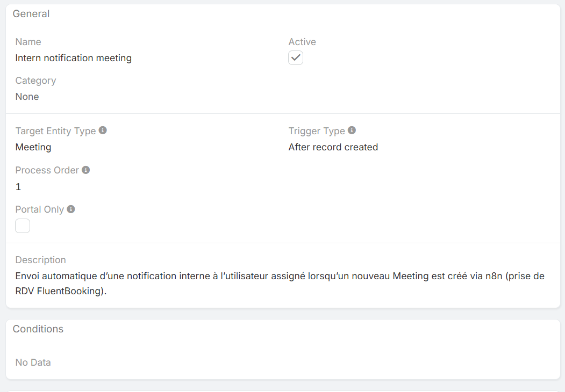
Task: Click the Portal Only label
Action: tap(40, 209)
